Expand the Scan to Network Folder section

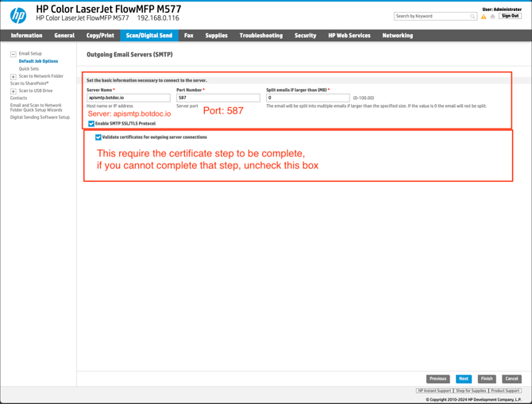[13, 76]
